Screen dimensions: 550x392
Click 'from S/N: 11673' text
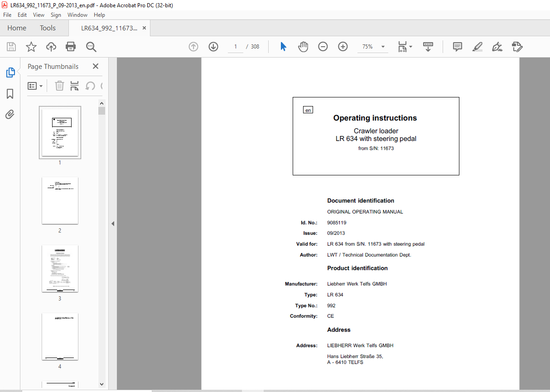[x=376, y=148]
